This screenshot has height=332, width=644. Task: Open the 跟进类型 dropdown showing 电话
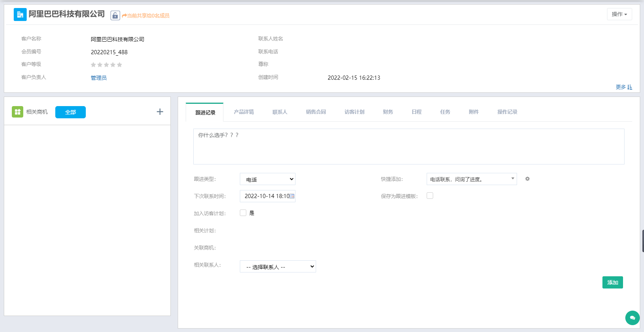click(268, 179)
